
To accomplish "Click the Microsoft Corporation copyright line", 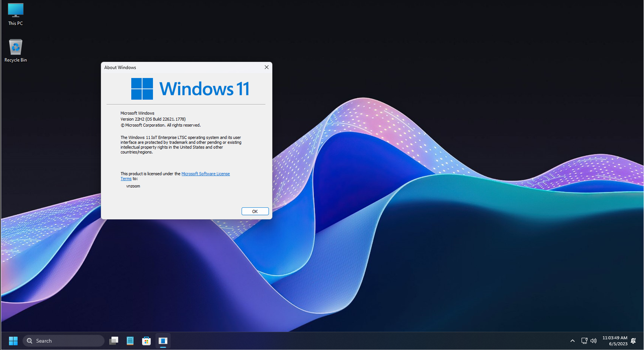I will point(160,125).
